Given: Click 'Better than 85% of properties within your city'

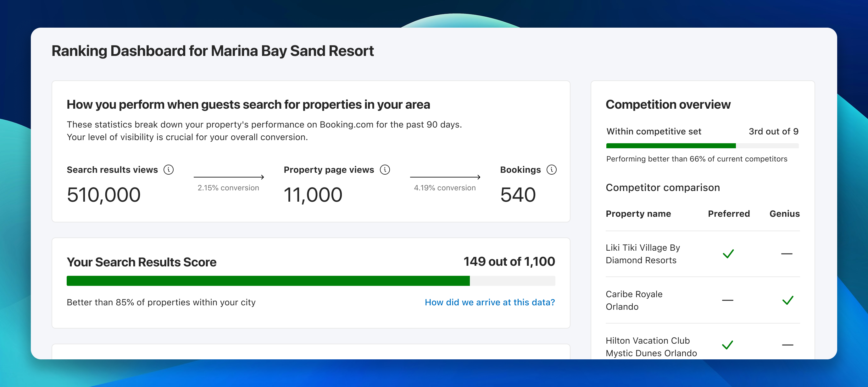Looking at the screenshot, I should (161, 302).
